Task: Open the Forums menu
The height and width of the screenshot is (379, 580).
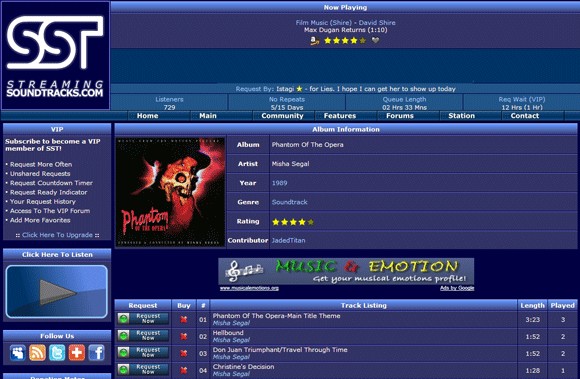Action: tap(400, 116)
